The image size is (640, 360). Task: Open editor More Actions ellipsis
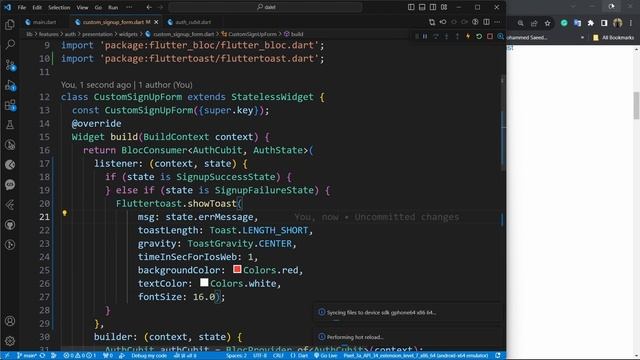[497, 22]
